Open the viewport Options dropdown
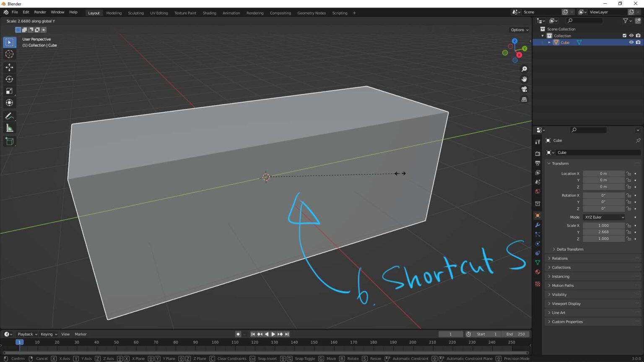Image resolution: width=644 pixels, height=362 pixels. [x=519, y=30]
